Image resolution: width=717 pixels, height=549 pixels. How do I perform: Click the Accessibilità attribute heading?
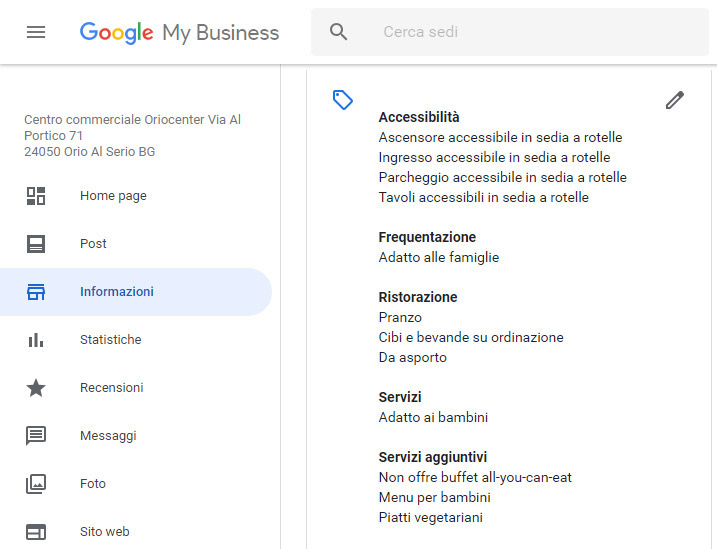(x=419, y=117)
